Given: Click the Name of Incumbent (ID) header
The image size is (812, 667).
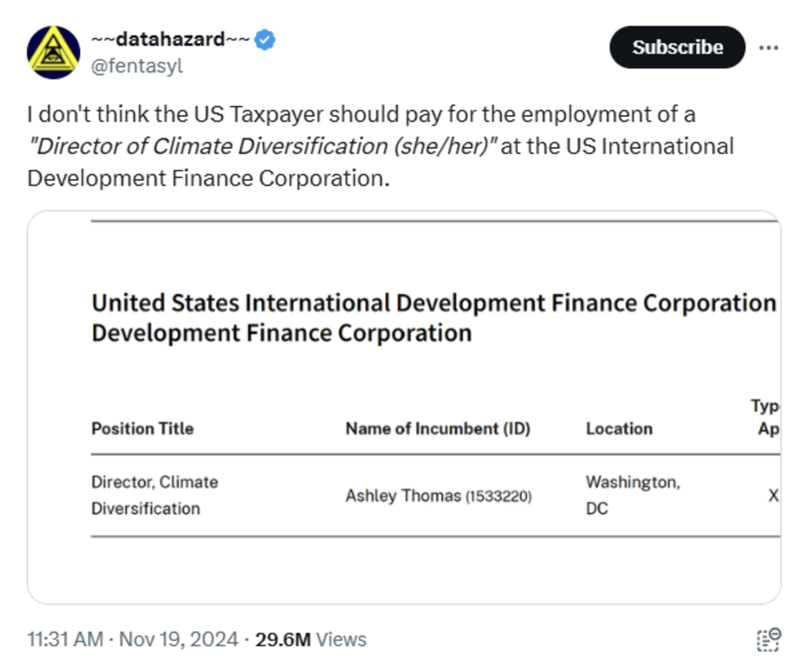Looking at the screenshot, I should (x=438, y=428).
